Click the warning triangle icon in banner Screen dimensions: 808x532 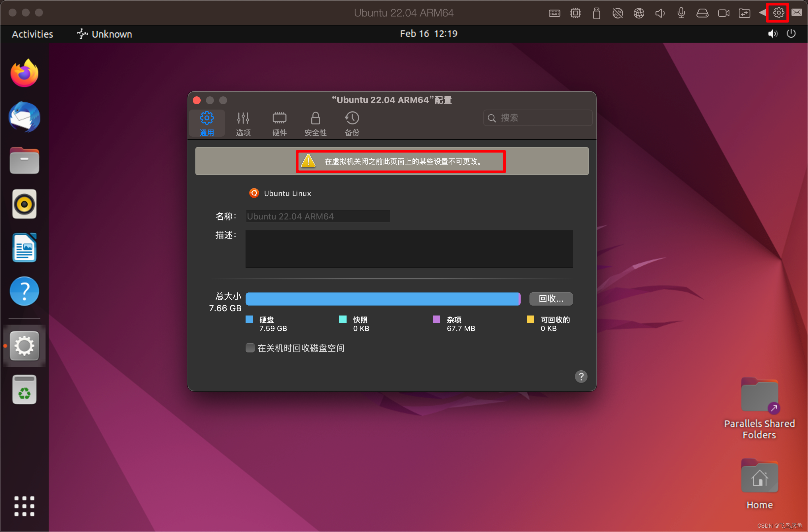(x=309, y=161)
